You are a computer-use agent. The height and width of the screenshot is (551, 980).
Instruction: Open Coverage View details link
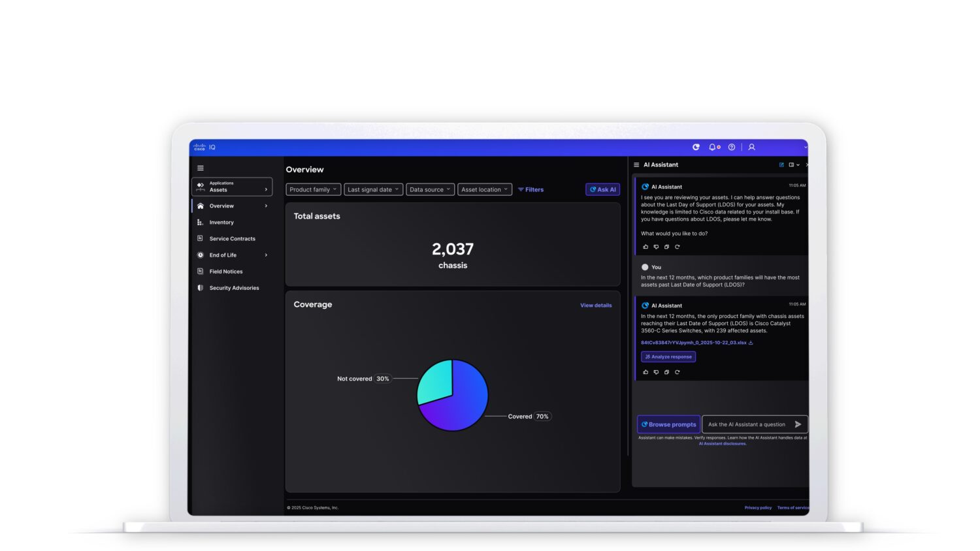point(595,305)
